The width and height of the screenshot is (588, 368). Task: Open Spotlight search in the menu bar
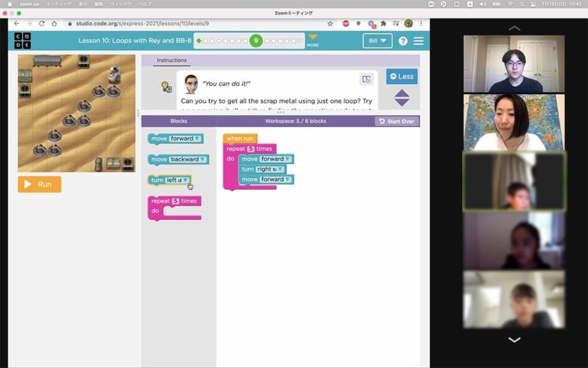pyautogui.click(x=521, y=4)
